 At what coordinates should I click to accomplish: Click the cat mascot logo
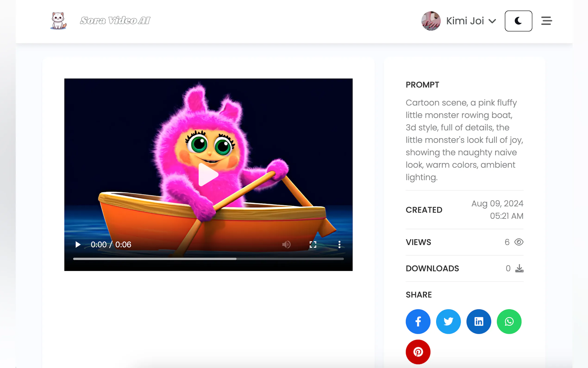(58, 21)
